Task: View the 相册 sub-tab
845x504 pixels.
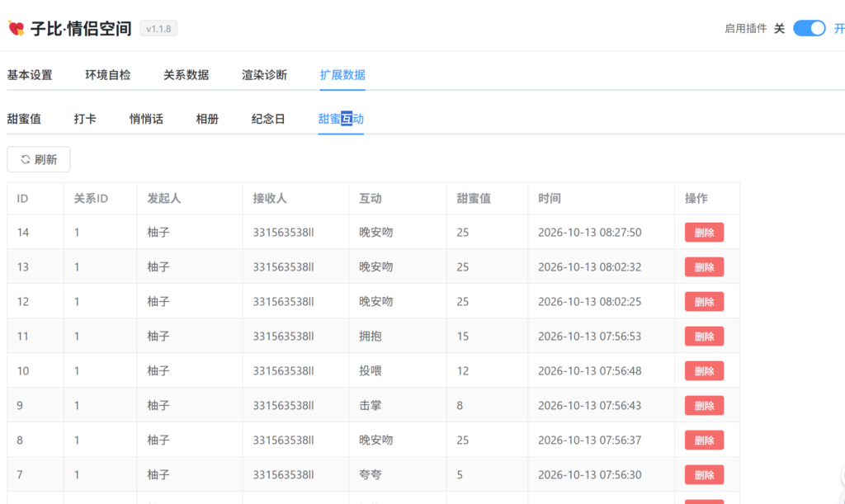Action: click(x=207, y=119)
